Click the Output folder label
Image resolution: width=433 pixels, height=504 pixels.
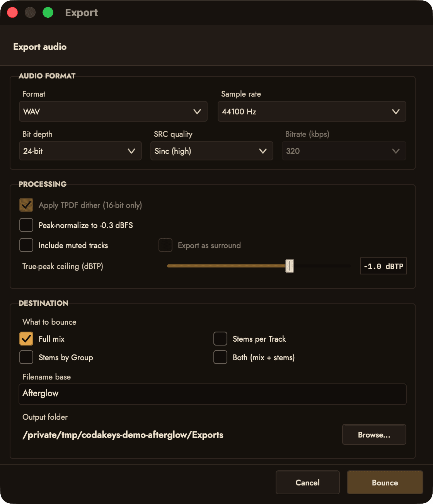pyautogui.click(x=45, y=417)
